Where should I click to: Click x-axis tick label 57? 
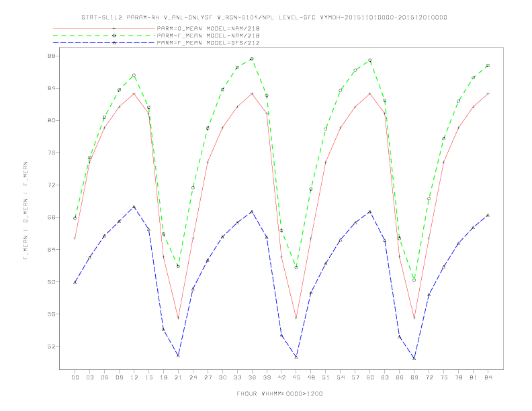point(355,377)
